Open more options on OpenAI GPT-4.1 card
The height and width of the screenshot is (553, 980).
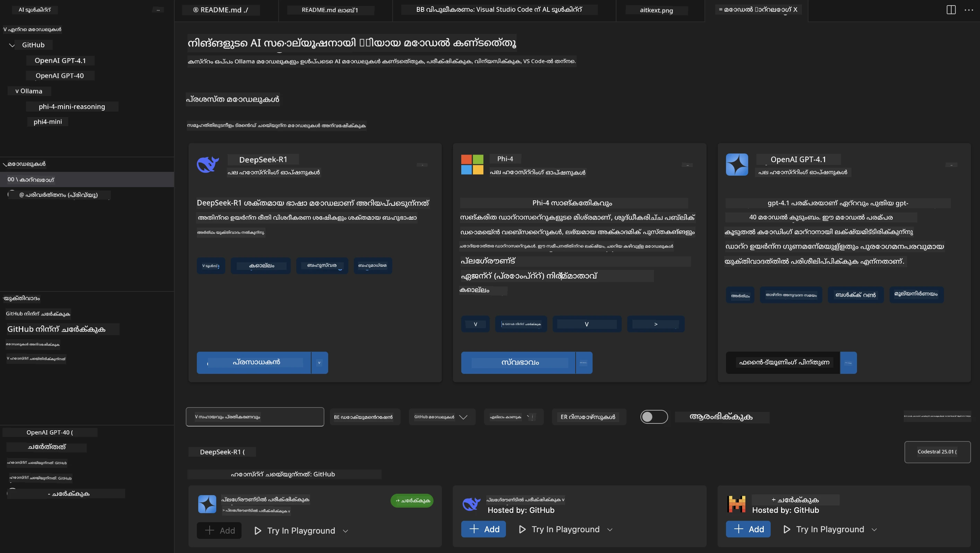pyautogui.click(x=951, y=165)
